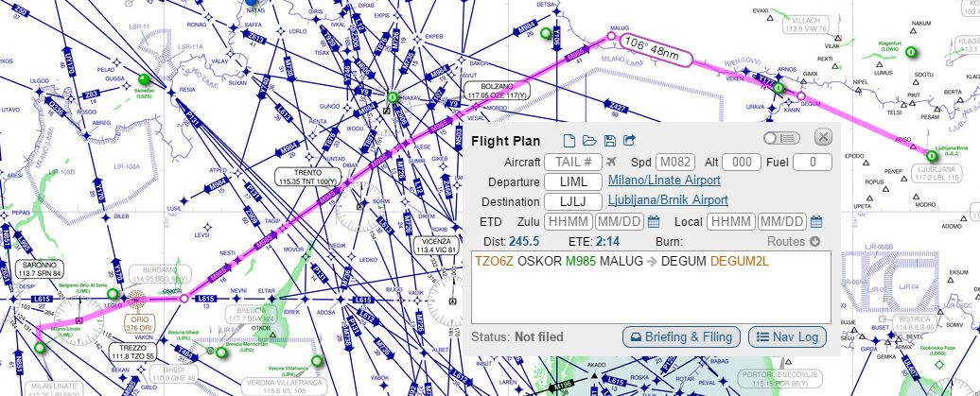980x396 pixels.
Task: Save the flight plan with disk icon
Action: [x=610, y=141]
